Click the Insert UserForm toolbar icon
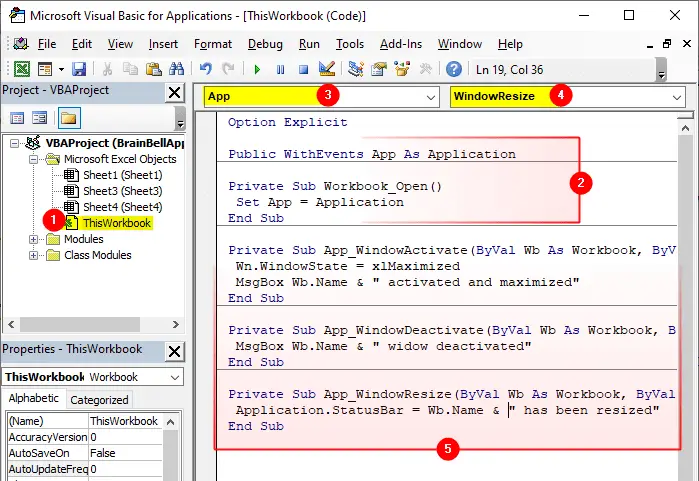 click(45, 69)
